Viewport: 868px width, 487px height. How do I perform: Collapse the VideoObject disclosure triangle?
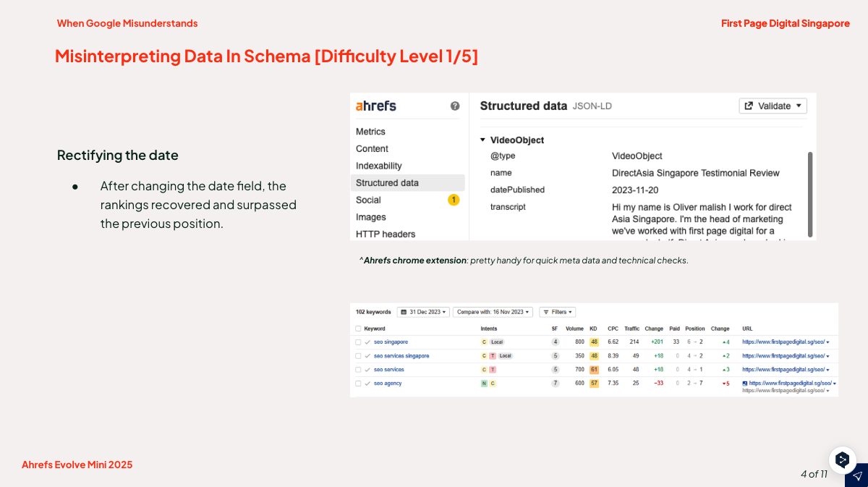(x=482, y=140)
